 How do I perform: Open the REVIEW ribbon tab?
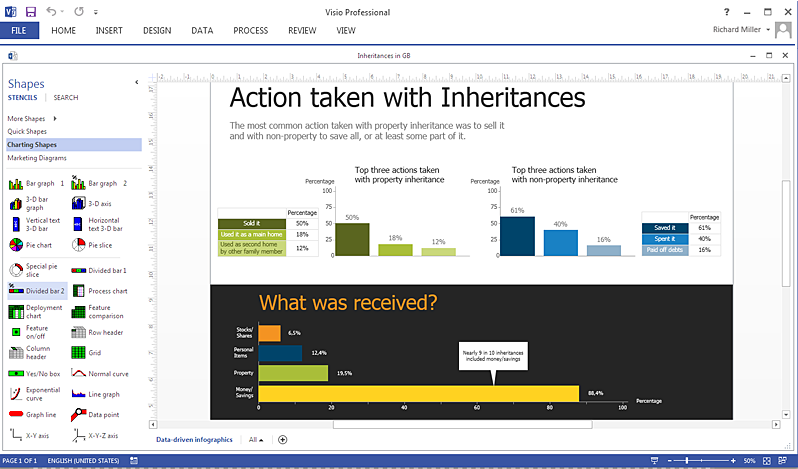click(302, 31)
